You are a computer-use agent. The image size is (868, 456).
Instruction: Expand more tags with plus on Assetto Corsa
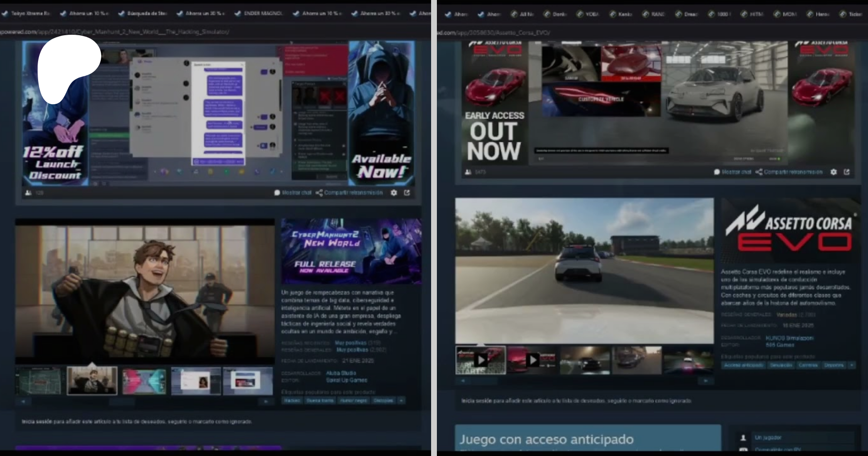point(852,365)
